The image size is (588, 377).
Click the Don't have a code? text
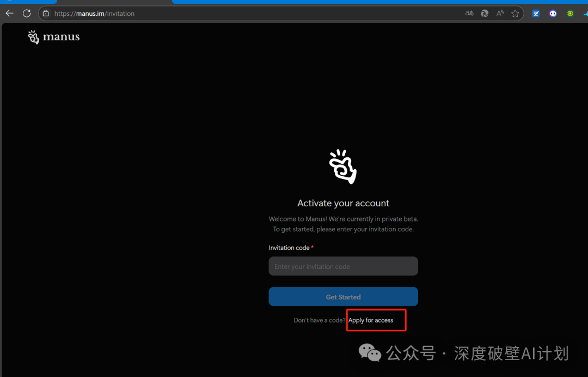[x=320, y=320]
